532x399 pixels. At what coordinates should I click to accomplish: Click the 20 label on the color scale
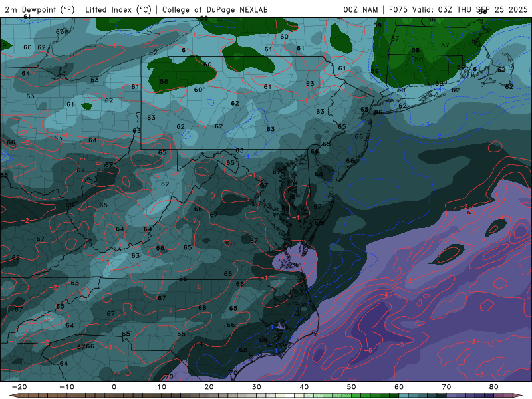coord(209,387)
